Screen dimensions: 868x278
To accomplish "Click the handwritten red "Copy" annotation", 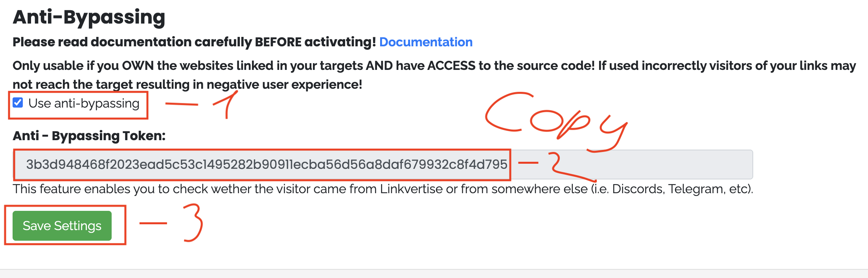I will click(x=555, y=118).
